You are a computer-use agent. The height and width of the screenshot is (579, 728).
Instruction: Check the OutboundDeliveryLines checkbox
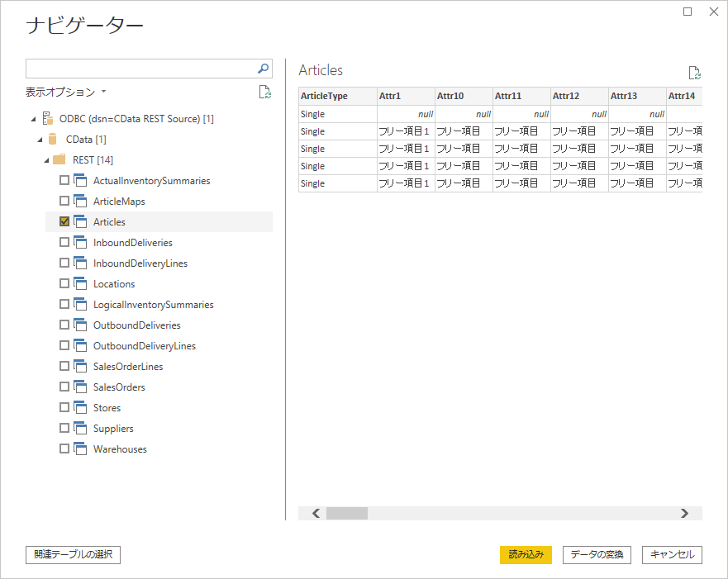click(64, 345)
